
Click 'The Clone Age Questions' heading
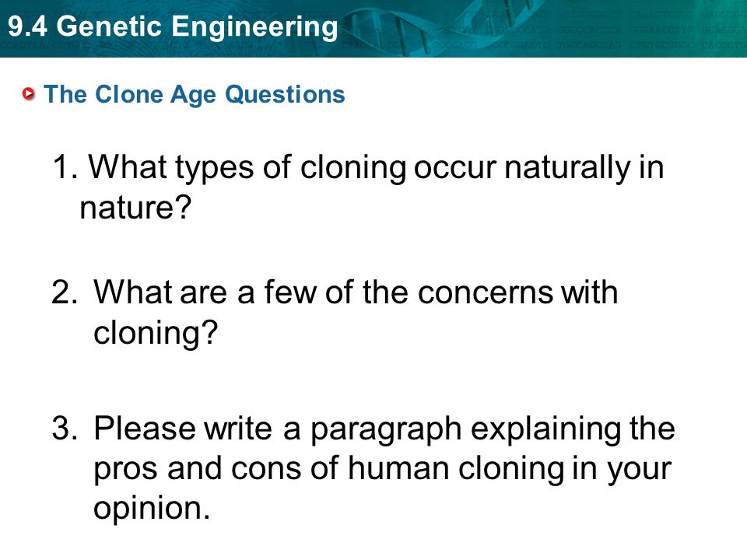[195, 94]
